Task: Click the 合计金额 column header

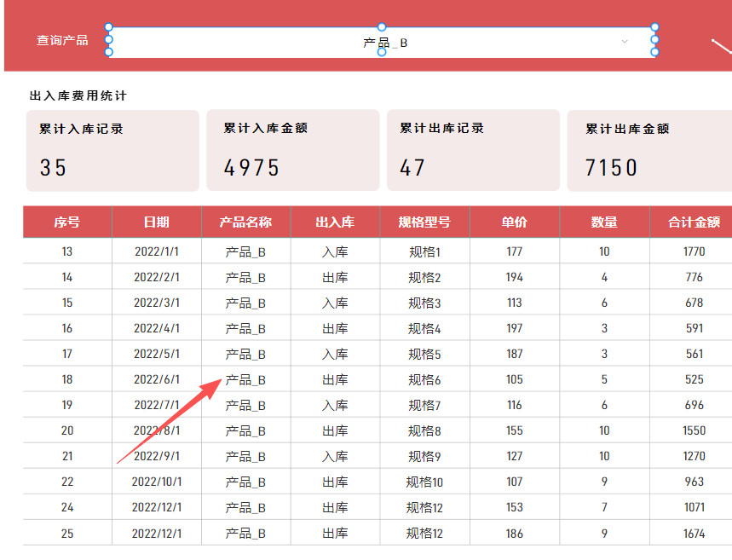Action: (694, 222)
